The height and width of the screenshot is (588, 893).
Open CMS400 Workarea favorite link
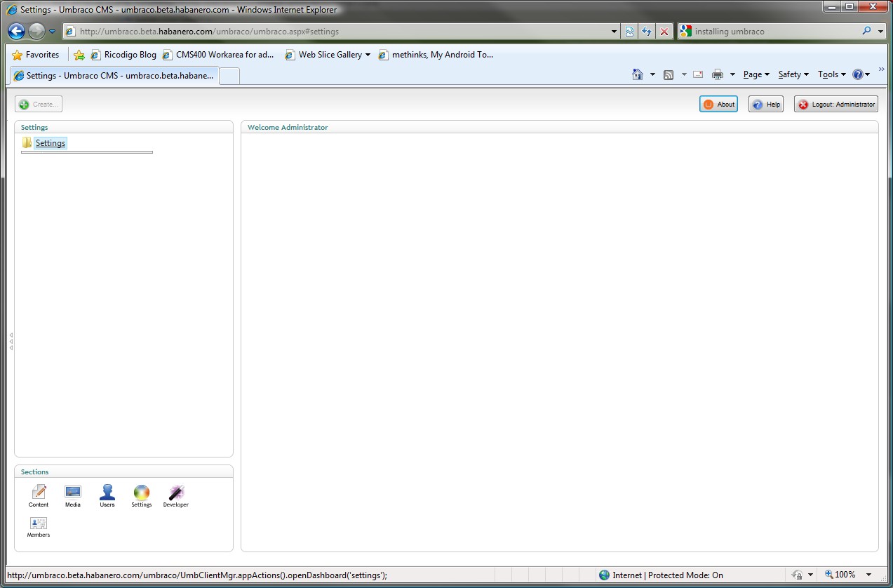pyautogui.click(x=218, y=55)
